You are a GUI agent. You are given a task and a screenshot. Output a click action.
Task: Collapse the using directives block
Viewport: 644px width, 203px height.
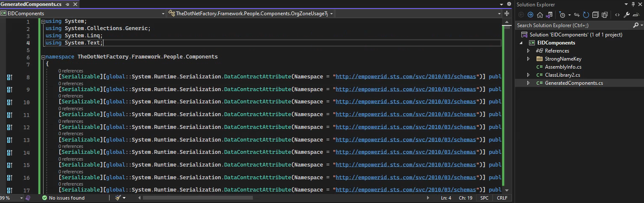[x=43, y=22]
